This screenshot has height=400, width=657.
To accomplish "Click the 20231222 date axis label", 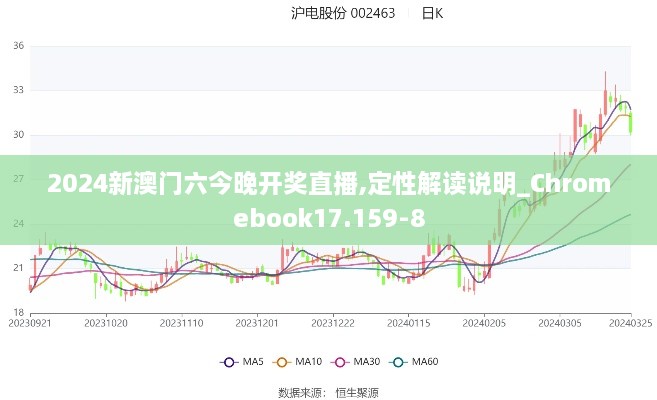I will [x=331, y=323].
